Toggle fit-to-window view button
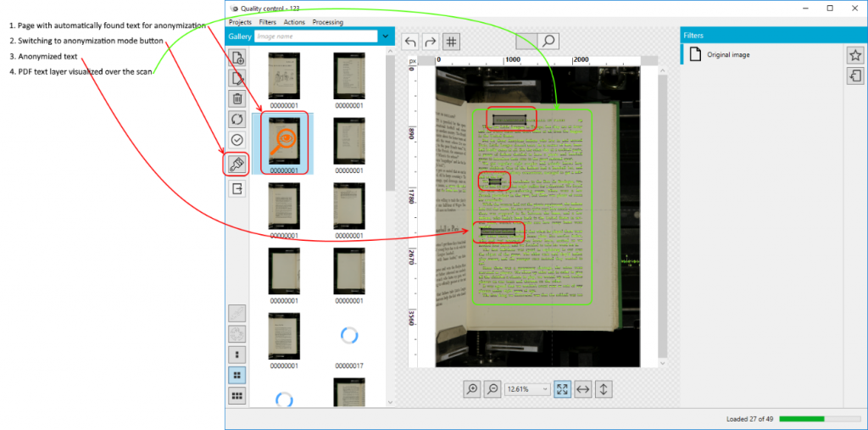The width and height of the screenshot is (868, 430). pos(563,389)
